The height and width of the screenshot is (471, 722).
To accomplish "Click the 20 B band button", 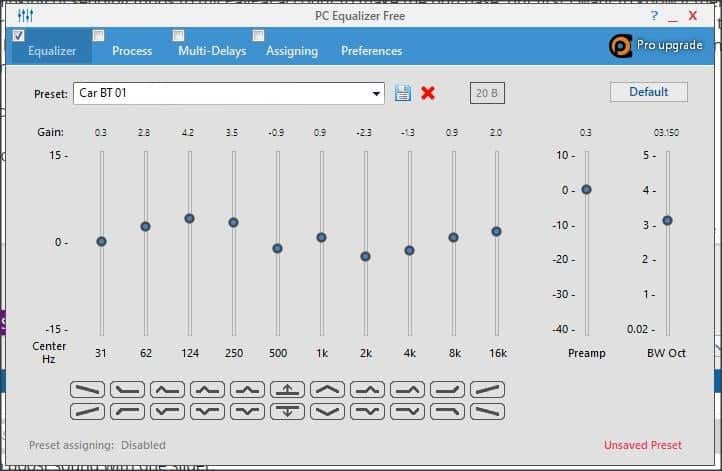I will [487, 93].
